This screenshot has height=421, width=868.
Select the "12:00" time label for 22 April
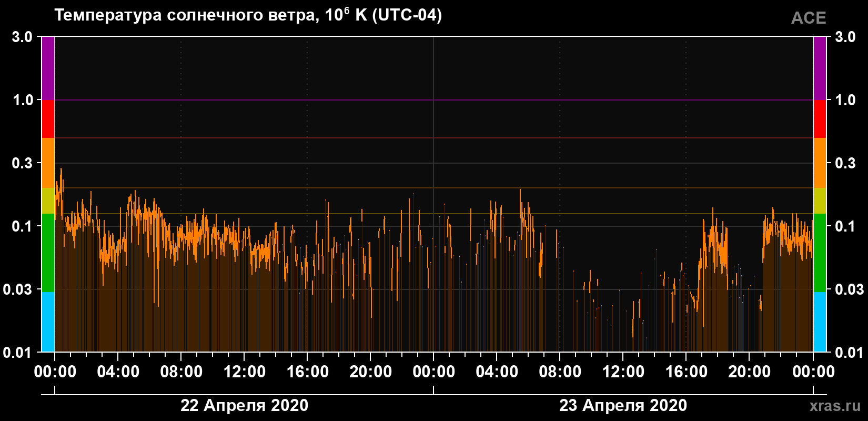click(x=245, y=372)
